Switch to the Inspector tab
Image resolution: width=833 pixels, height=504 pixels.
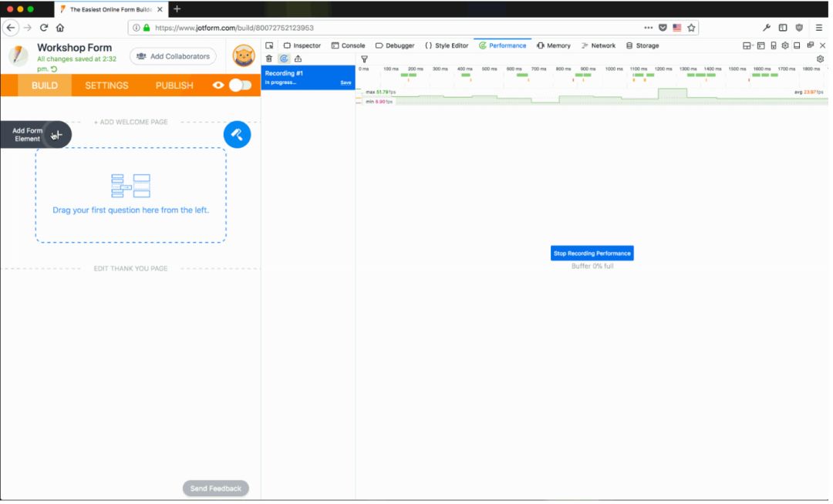[302, 45]
